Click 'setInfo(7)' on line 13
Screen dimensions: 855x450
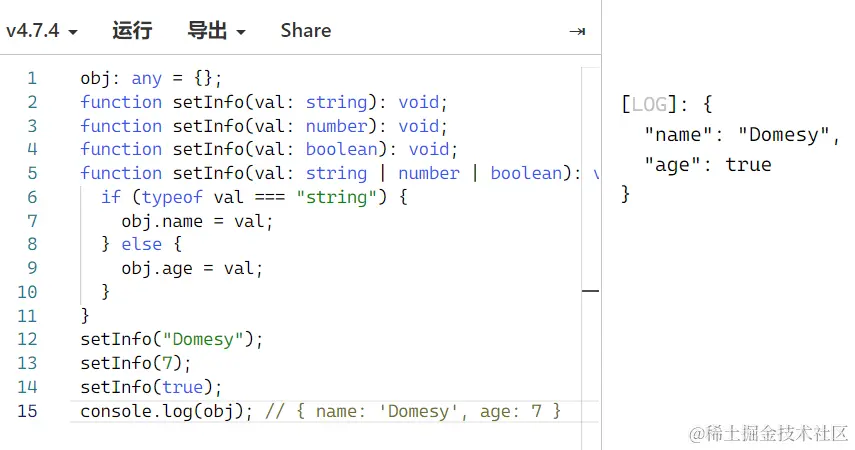pos(131,363)
